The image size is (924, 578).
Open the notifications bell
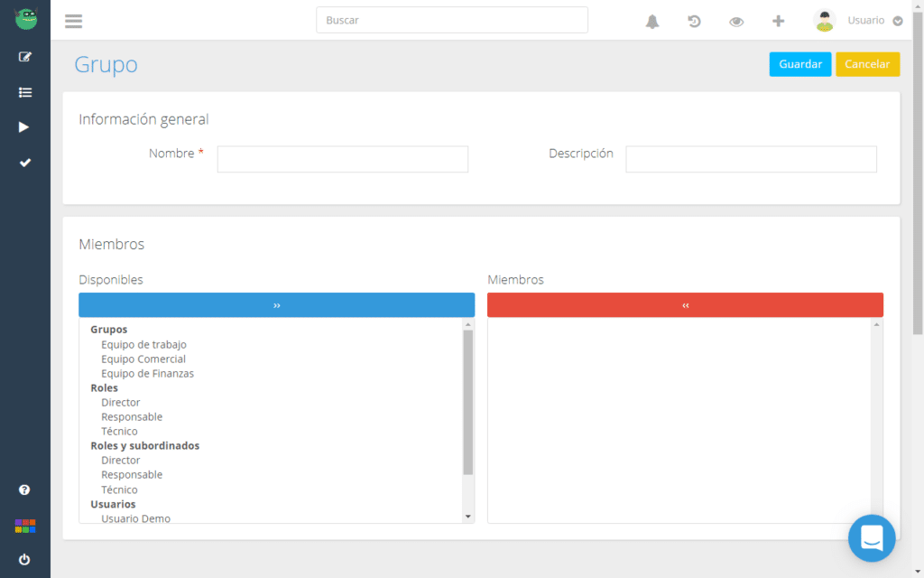click(x=652, y=22)
